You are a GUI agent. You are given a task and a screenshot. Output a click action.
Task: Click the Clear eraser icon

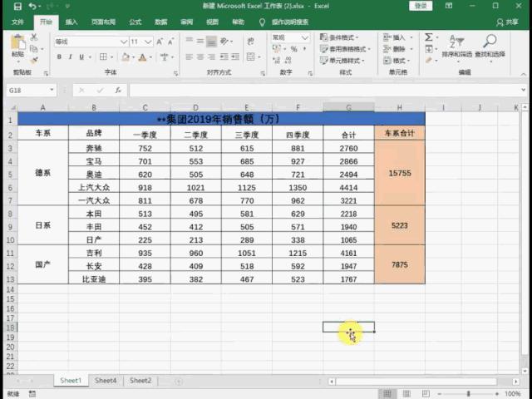click(429, 61)
